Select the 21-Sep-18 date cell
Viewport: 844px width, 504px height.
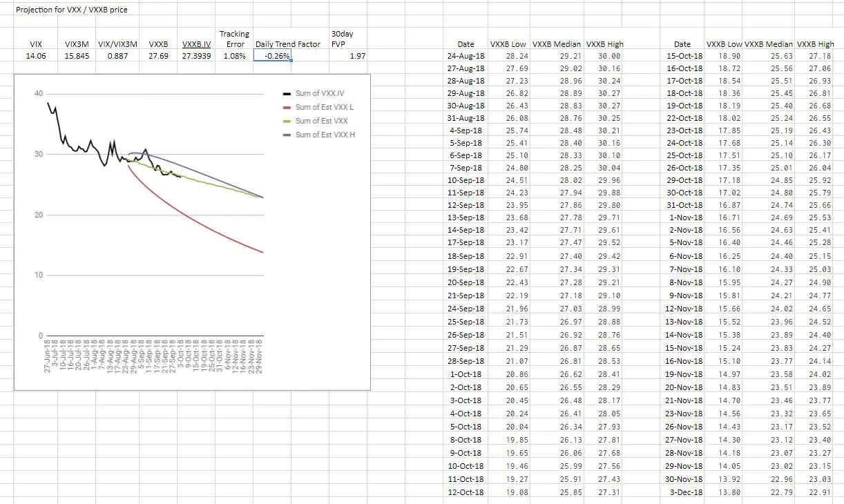[x=466, y=295]
